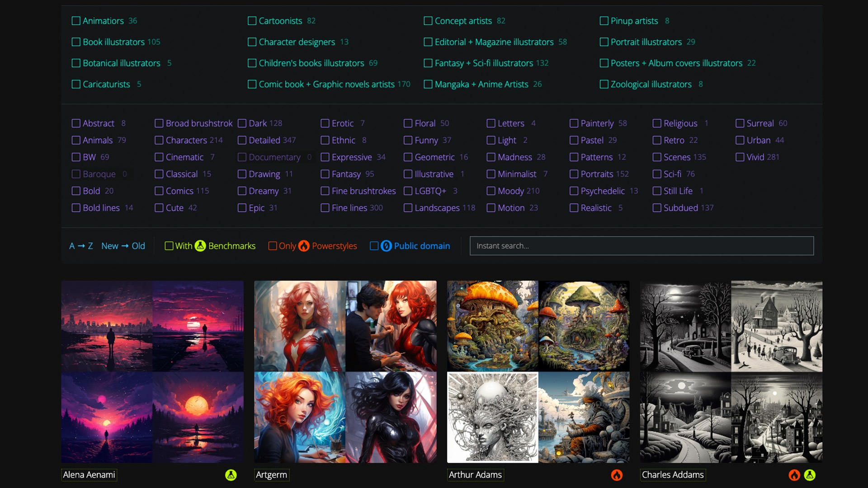
Task: Tick the Mangaka + Anime Artists checkbox
Action: [x=428, y=84]
